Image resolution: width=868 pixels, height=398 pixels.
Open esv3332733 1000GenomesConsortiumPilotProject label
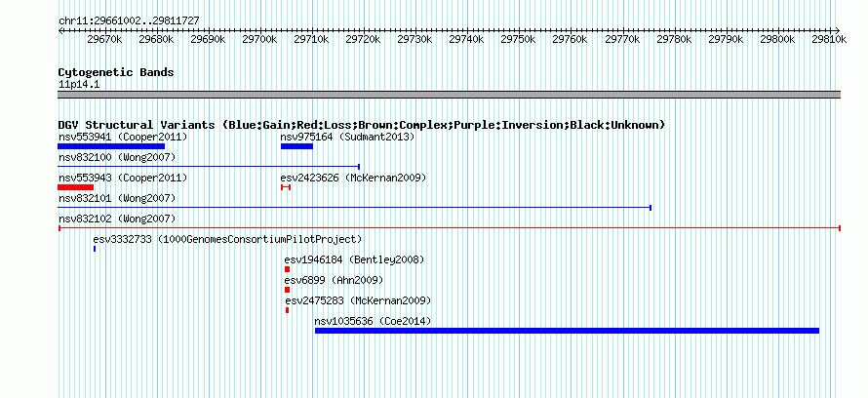[x=227, y=239]
